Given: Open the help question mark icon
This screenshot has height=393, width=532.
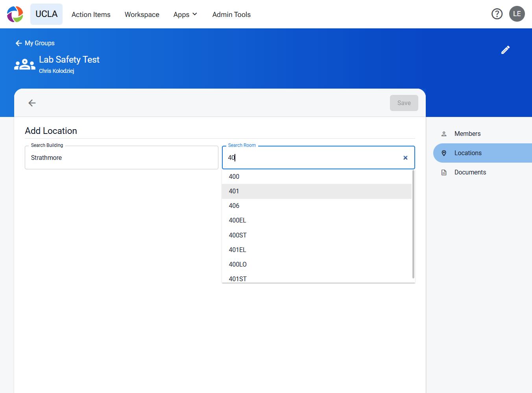Looking at the screenshot, I should pyautogui.click(x=497, y=14).
